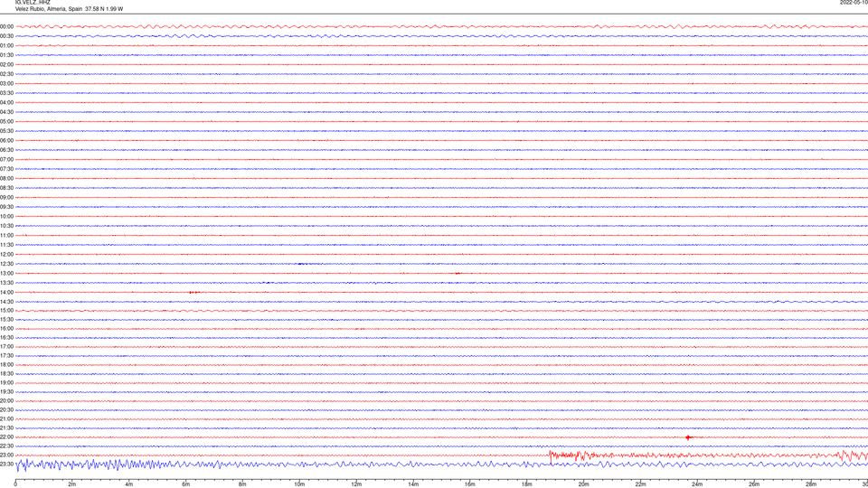Click the 26m axis tick label
Viewport: 868px width, 488px height.
pyautogui.click(x=754, y=484)
